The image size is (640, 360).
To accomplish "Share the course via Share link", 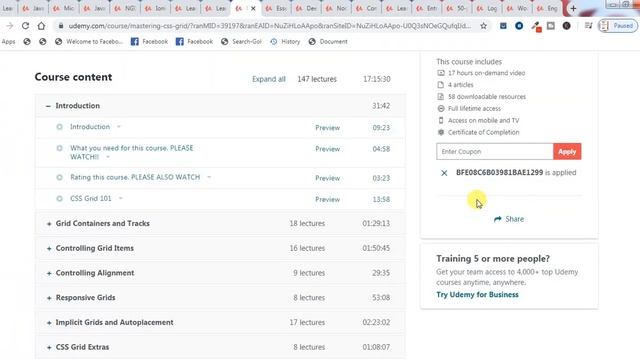I will pos(509,219).
